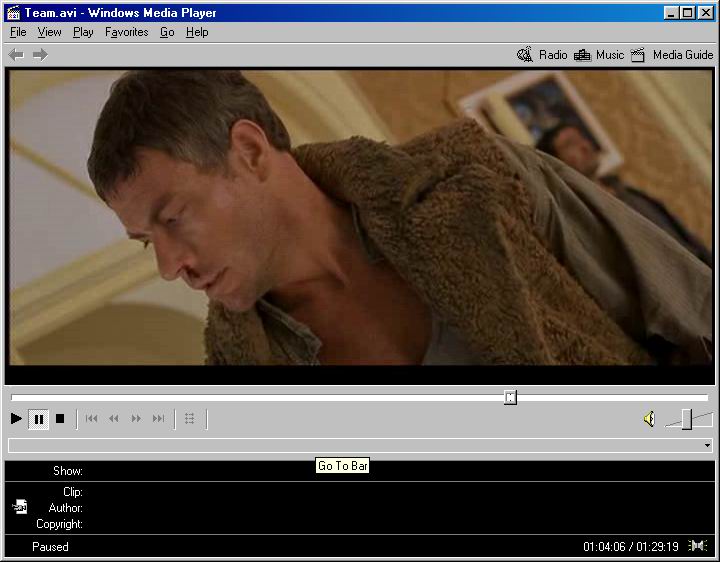The image size is (720, 562).
Task: Open the File menu
Action: [18, 32]
